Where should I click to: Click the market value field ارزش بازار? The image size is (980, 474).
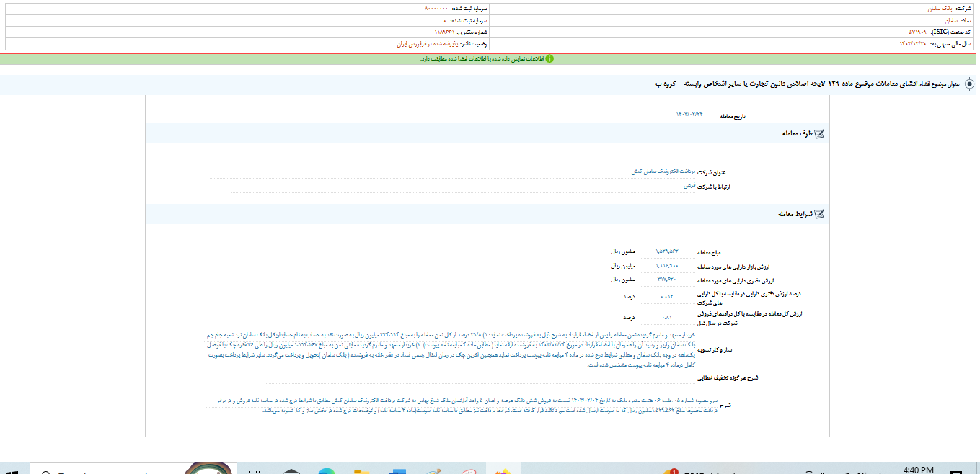667,266
